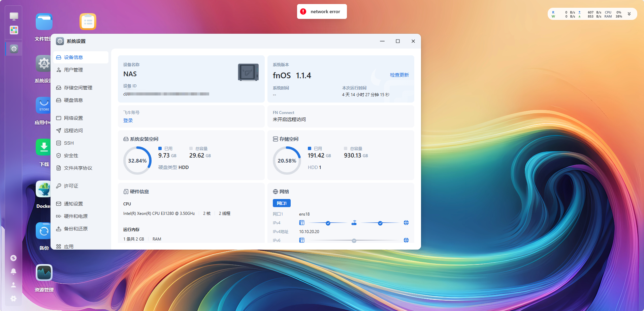This screenshot has width=644, height=311.
Task: Click the first checkmark node in IPv4 row
Action: click(x=328, y=223)
